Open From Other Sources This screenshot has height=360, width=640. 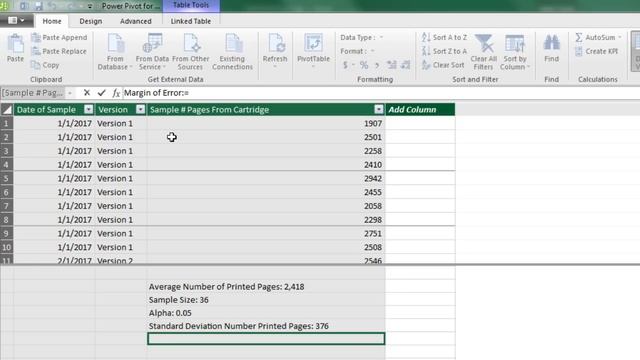coord(191,52)
